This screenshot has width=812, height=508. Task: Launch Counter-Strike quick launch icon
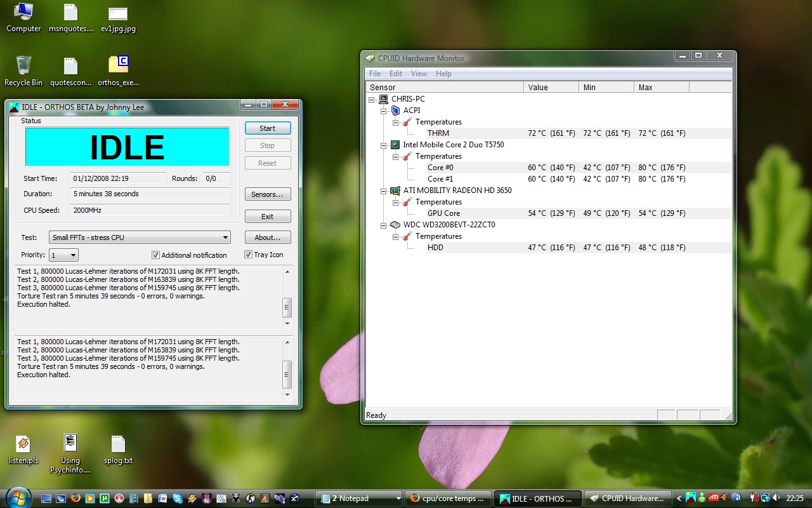[251, 498]
